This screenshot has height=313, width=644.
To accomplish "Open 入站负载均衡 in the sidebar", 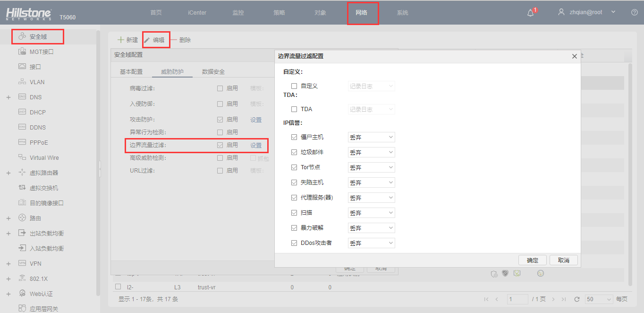I will [46, 248].
